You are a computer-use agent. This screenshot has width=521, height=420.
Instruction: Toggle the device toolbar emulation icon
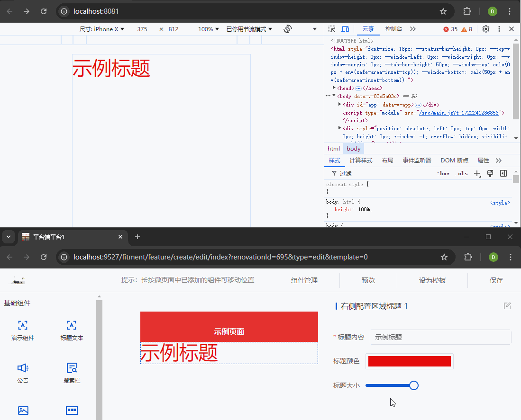point(346,29)
